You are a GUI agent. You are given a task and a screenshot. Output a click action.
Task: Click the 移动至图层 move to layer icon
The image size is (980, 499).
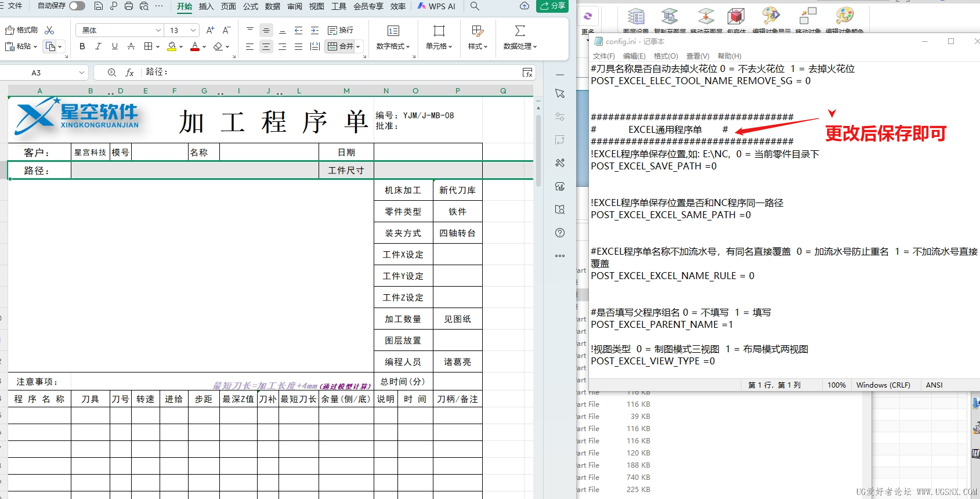(x=706, y=17)
